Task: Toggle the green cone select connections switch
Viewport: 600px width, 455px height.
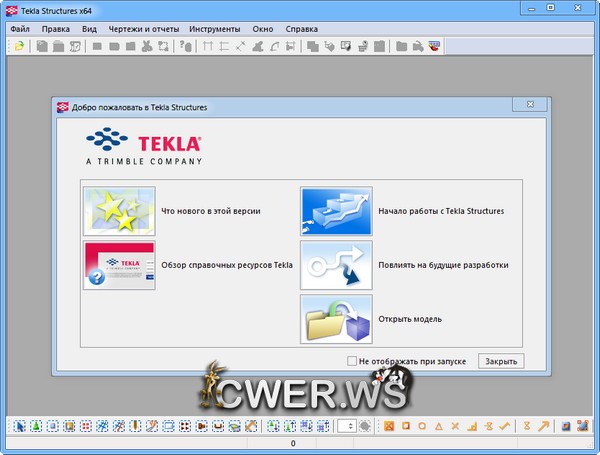Action: 36,426
